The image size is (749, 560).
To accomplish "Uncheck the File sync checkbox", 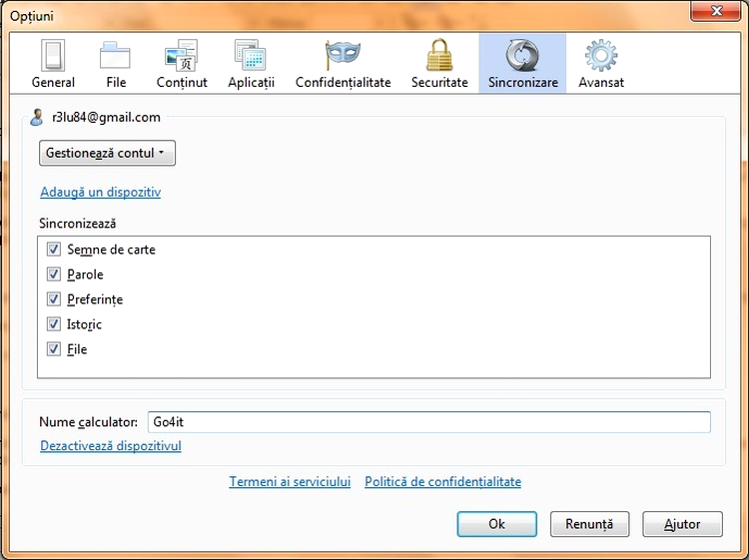I will click(54, 349).
